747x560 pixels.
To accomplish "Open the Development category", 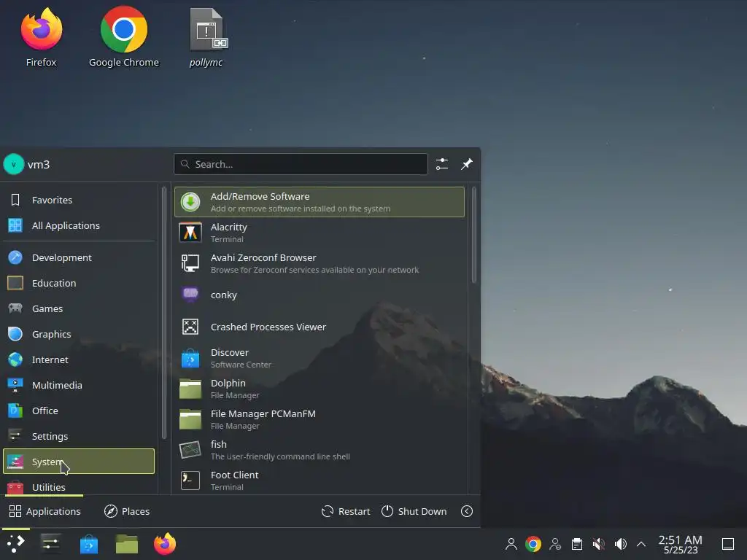I will 79,257.
